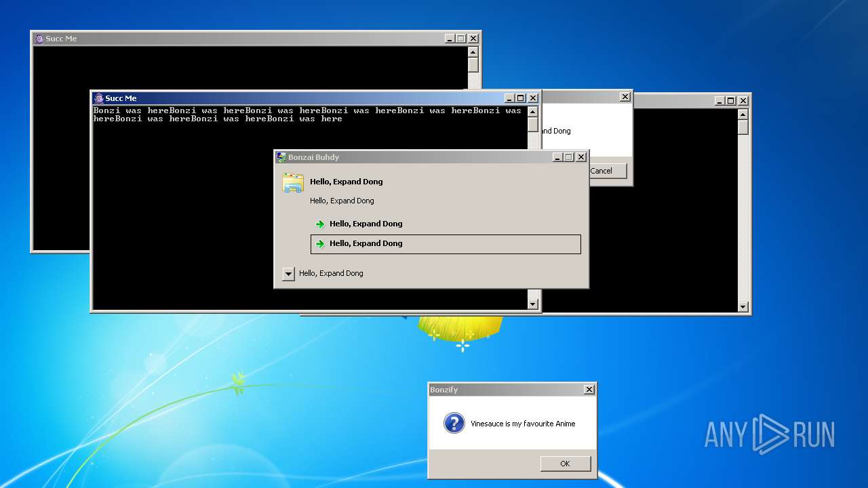Click scroll down arrow in right-side console window
Screen dimensions: 868x488
click(743, 307)
